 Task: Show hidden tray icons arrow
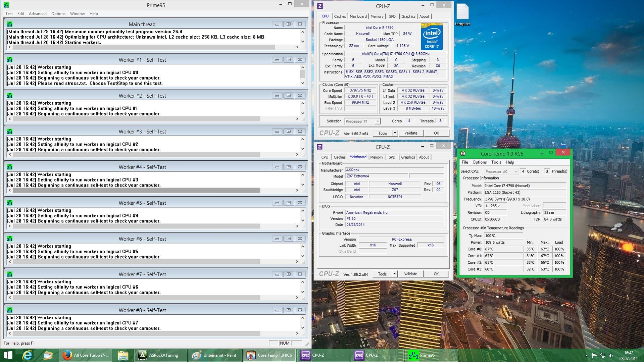click(x=586, y=355)
